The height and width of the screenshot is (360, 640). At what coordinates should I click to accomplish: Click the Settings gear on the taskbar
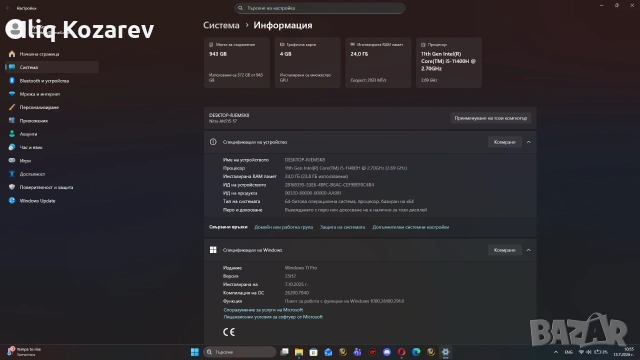445,352
